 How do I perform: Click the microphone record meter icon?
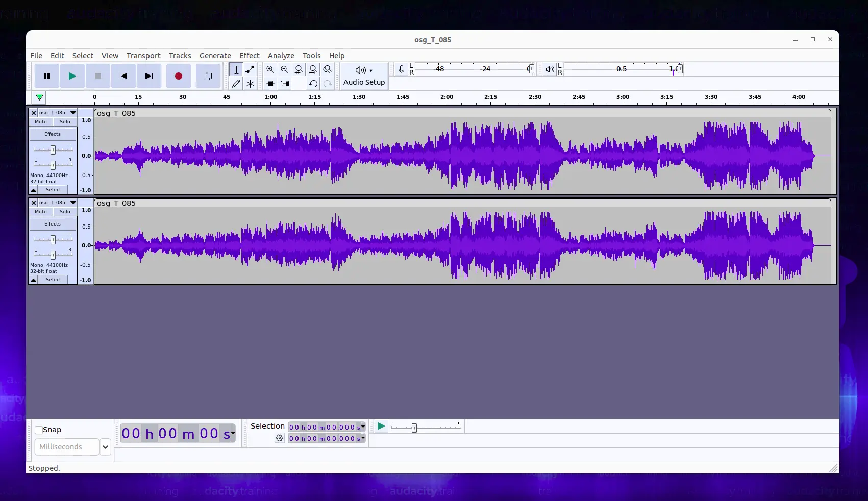(402, 69)
